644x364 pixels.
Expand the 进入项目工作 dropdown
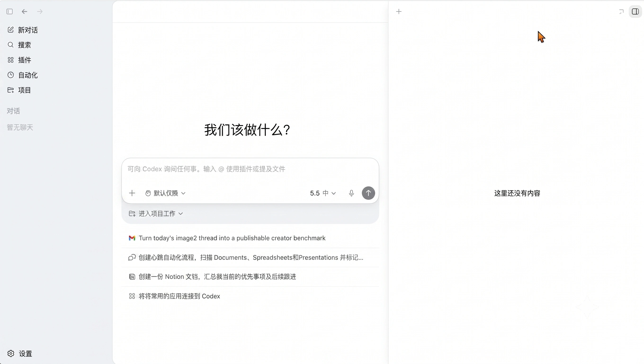(x=156, y=214)
